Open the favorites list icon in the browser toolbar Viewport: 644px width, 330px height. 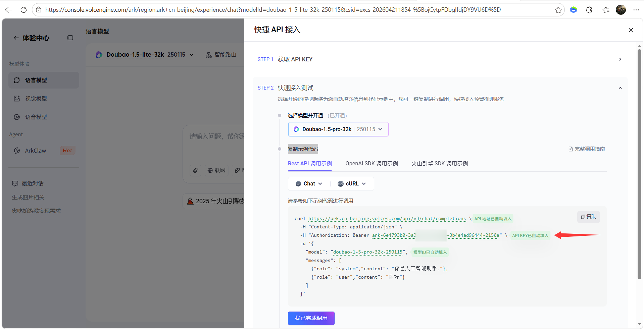point(606,10)
